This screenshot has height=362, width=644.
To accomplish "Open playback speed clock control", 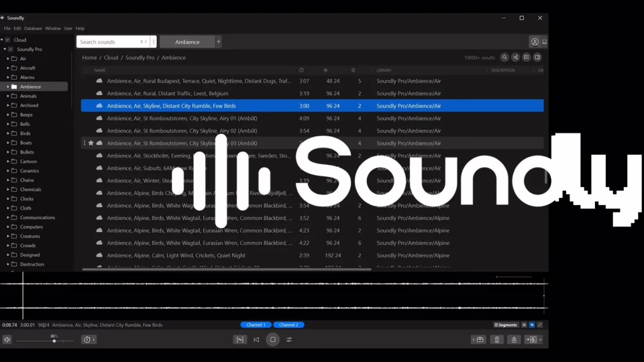I will click(x=89, y=340).
